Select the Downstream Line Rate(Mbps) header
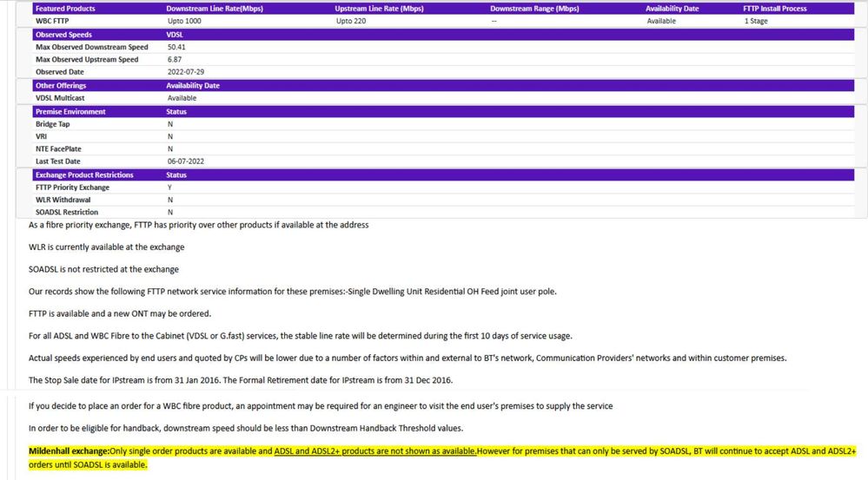The height and width of the screenshot is (480, 868). click(x=213, y=9)
